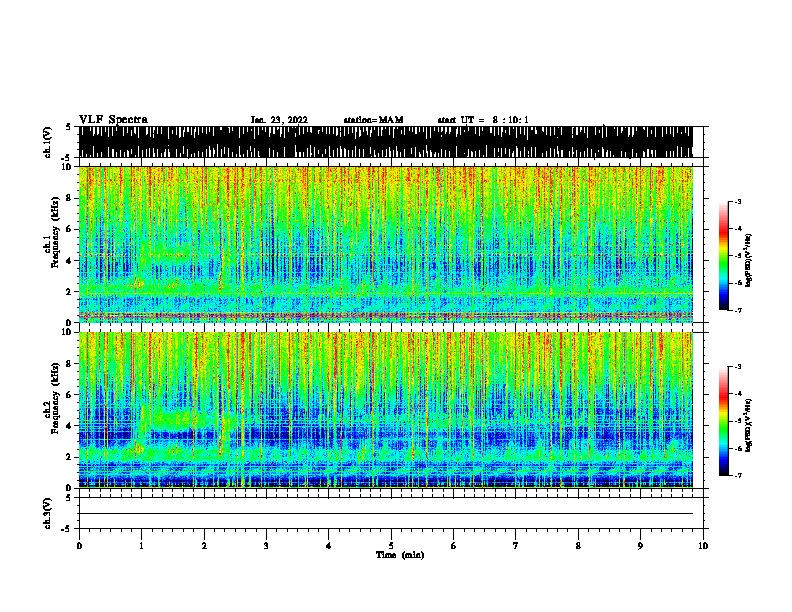Select the ch.2 color bar log(PSD) label
Viewport: 792px width, 612px height.
click(x=749, y=425)
